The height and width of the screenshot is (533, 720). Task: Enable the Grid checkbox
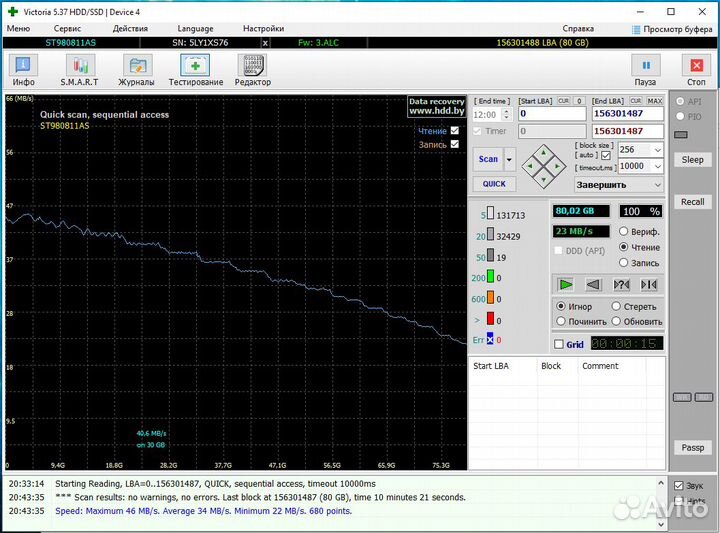pyautogui.click(x=558, y=344)
